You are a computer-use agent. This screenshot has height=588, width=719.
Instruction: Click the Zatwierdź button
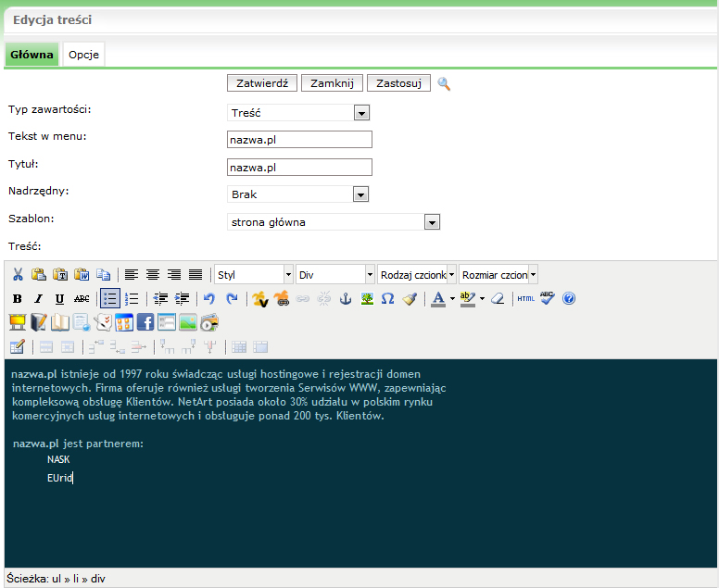tap(262, 83)
